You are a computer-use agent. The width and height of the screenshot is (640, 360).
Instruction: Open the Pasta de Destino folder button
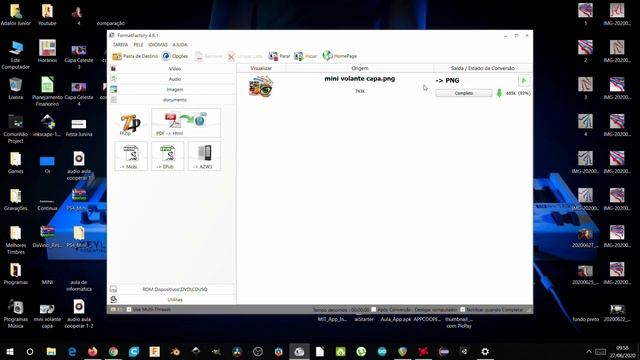tap(135, 56)
